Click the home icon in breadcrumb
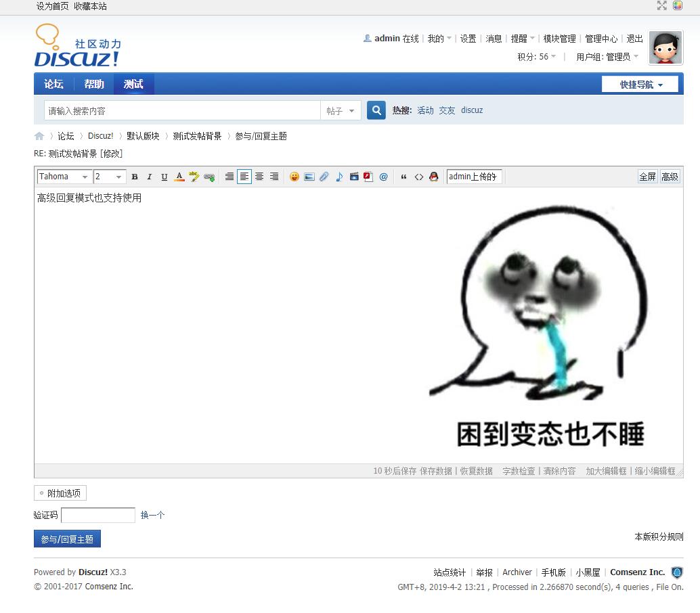 tap(39, 136)
